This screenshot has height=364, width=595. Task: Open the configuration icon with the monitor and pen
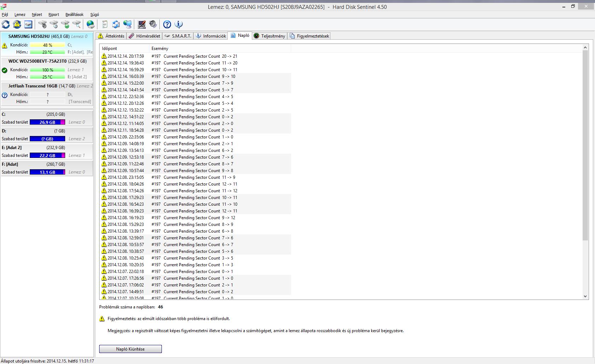pyautogui.click(x=142, y=24)
